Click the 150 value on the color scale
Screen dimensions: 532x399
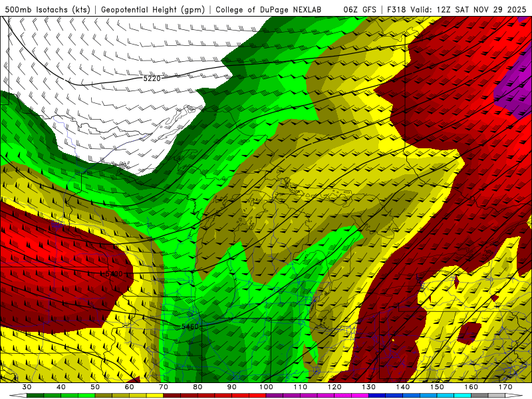point(437,387)
